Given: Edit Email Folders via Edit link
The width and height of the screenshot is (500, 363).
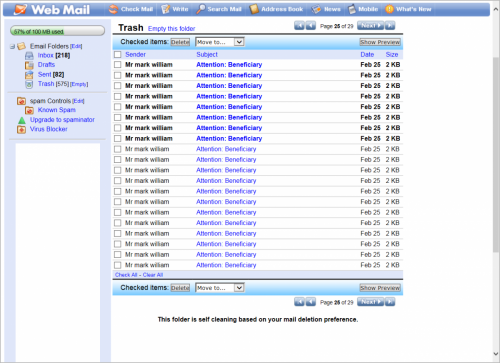Looking at the screenshot, I should click(x=76, y=46).
